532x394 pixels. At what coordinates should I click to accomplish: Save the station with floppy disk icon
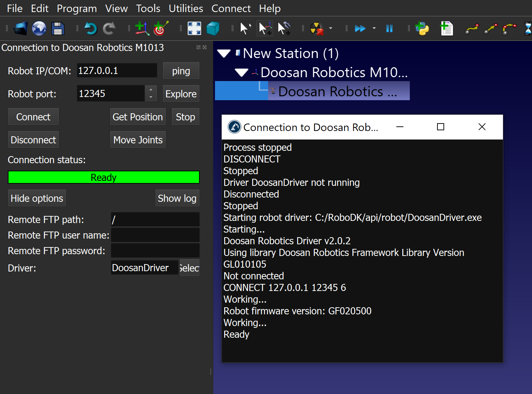[x=58, y=28]
